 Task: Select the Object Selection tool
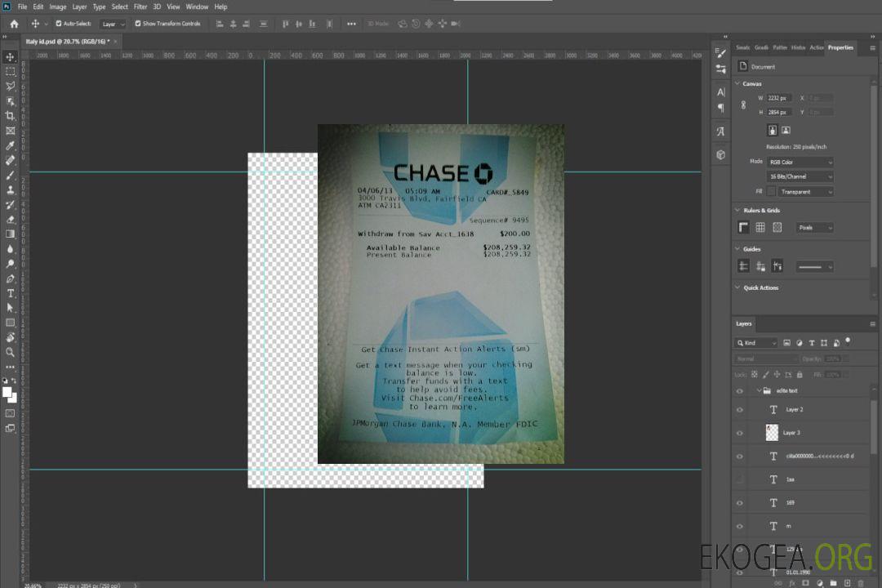10,101
